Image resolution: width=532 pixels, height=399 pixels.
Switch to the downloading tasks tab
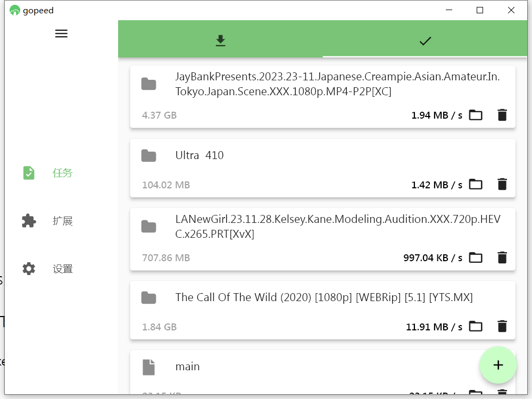(x=220, y=40)
